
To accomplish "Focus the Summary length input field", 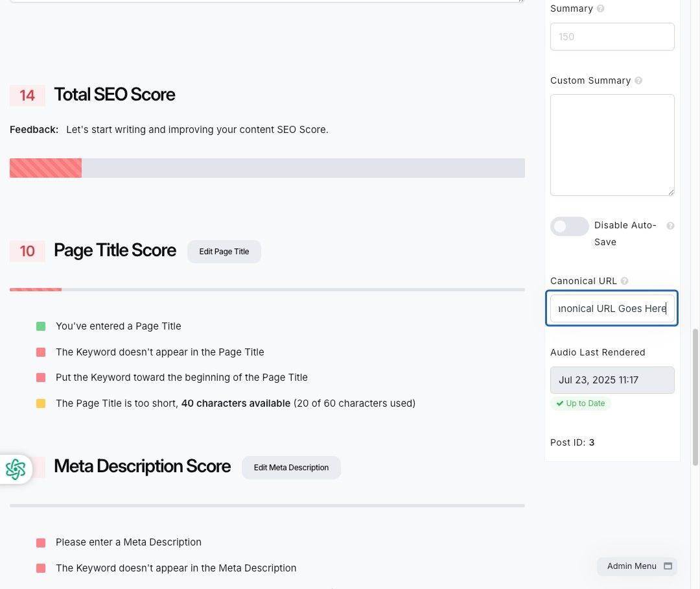I will tap(612, 36).
